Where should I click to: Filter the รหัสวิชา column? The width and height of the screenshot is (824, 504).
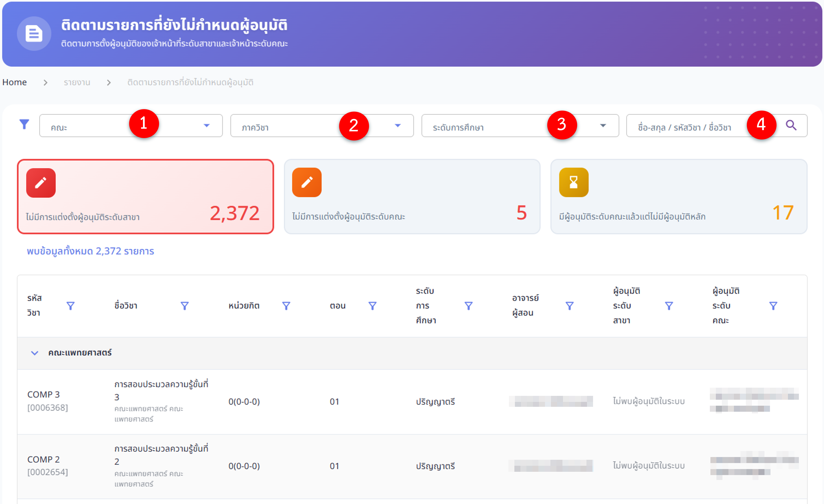(70, 306)
